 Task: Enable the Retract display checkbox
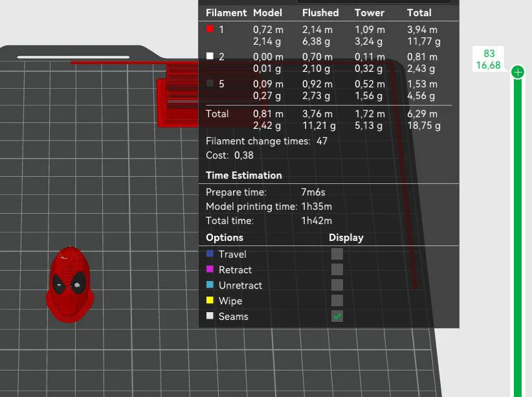(x=337, y=269)
